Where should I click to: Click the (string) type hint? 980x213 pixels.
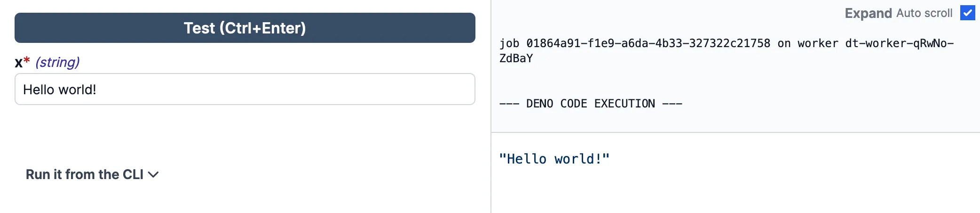pos(57,62)
